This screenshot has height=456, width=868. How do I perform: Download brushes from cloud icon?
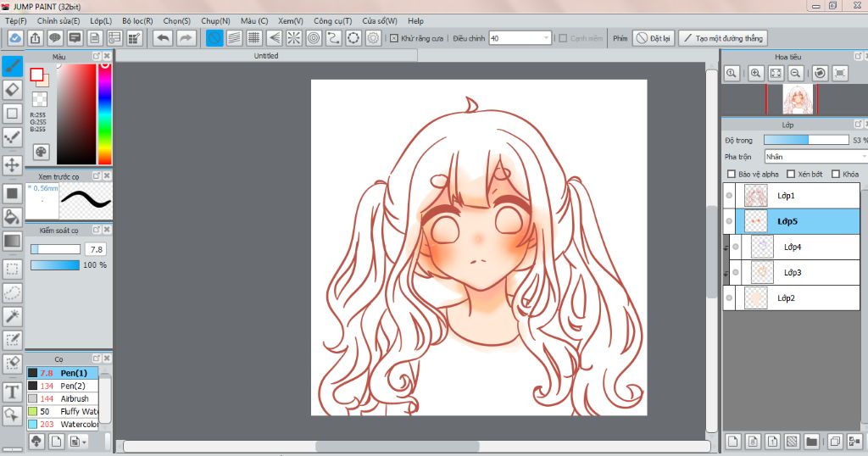point(36,441)
